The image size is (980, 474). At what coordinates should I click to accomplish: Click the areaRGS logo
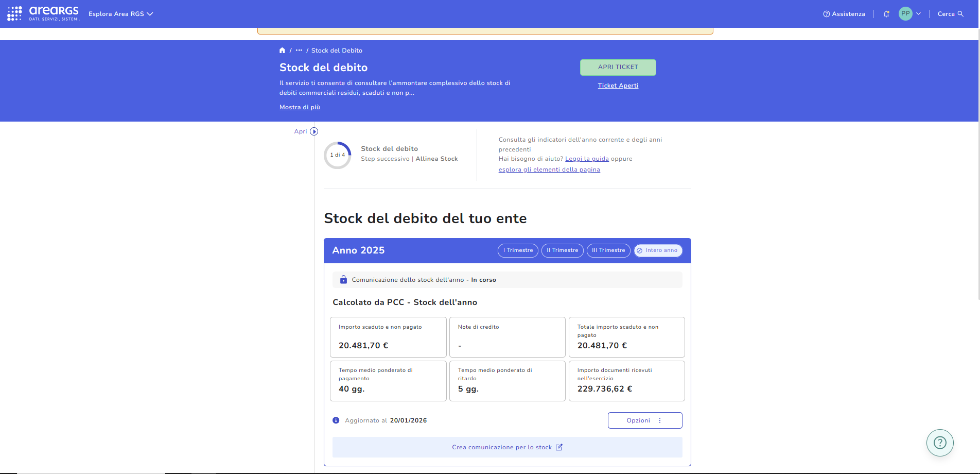click(54, 13)
